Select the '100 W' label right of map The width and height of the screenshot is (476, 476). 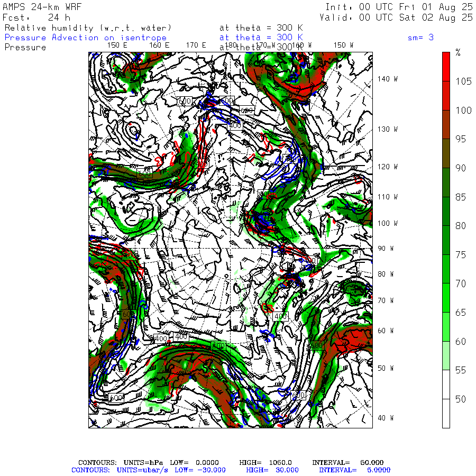[387, 223]
